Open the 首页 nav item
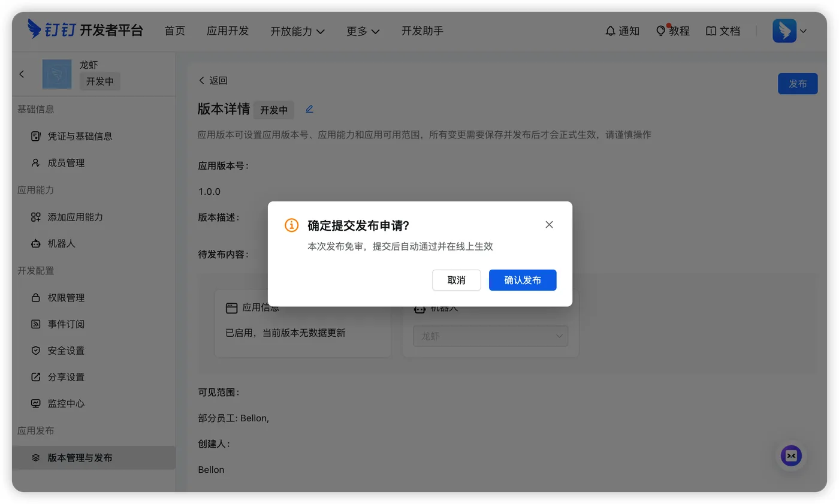Screen dimensions: 839x504 175,31
